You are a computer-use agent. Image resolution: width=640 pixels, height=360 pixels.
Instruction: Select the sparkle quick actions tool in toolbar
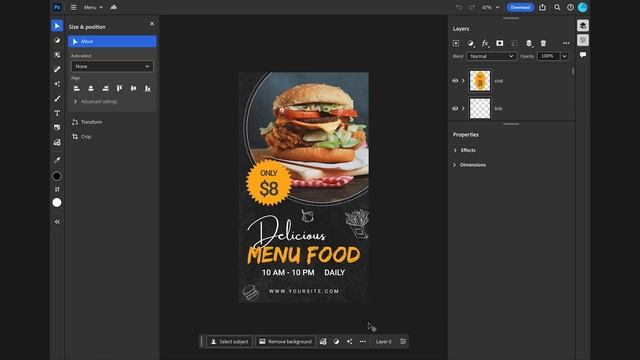[x=57, y=84]
